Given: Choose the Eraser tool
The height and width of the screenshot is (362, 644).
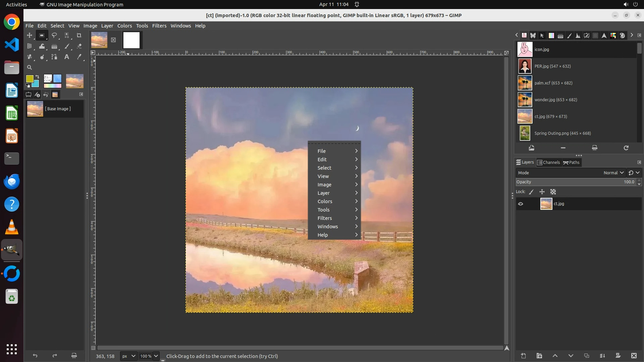Looking at the screenshot, I should 79,46.
